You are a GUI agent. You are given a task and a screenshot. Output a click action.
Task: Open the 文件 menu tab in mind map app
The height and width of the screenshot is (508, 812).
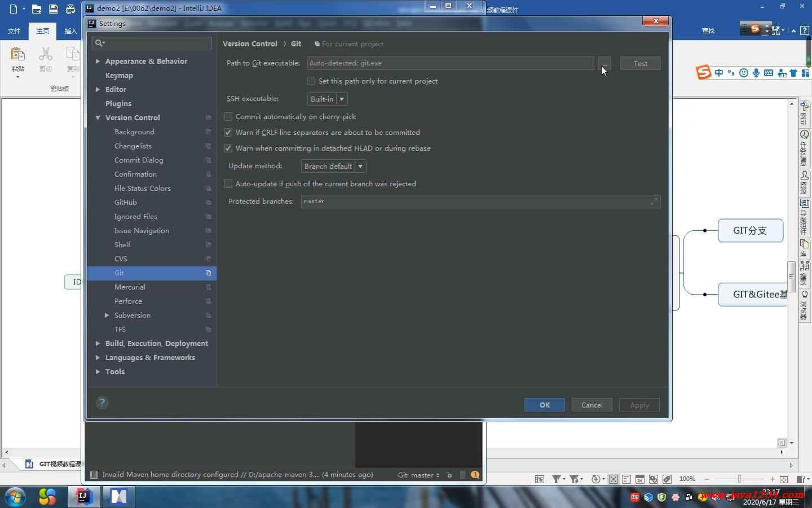coord(15,31)
